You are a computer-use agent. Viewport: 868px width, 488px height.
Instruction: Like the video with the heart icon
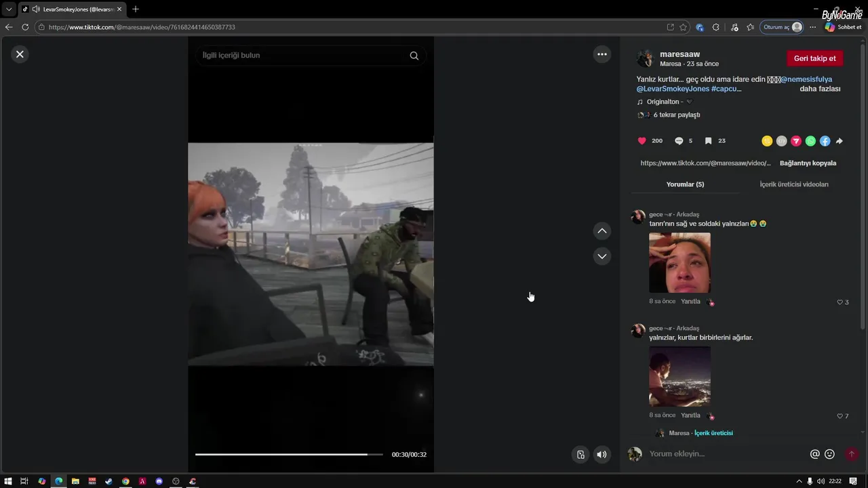point(642,141)
